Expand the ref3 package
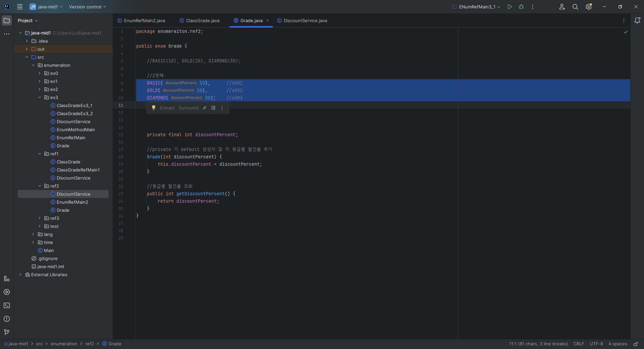 (40, 218)
